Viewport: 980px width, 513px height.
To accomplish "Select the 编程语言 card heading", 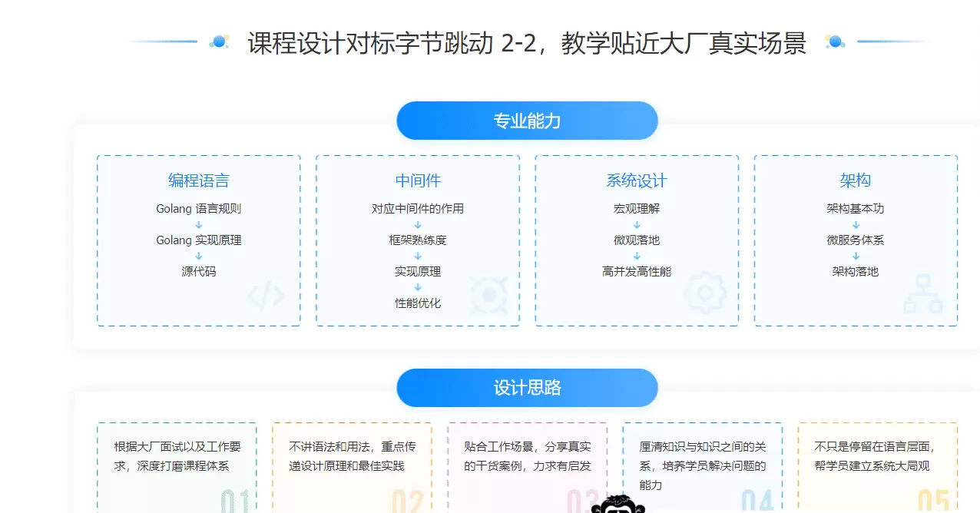I will pyautogui.click(x=197, y=180).
